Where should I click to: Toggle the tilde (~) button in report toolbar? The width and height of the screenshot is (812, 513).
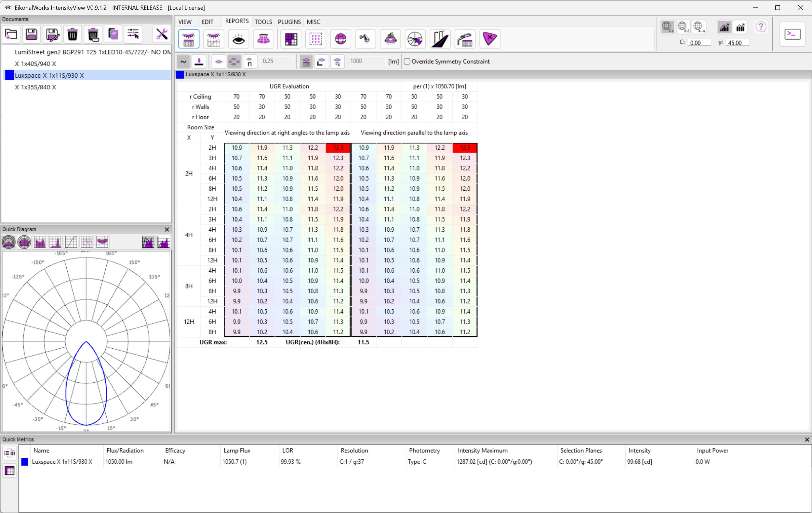click(x=183, y=62)
